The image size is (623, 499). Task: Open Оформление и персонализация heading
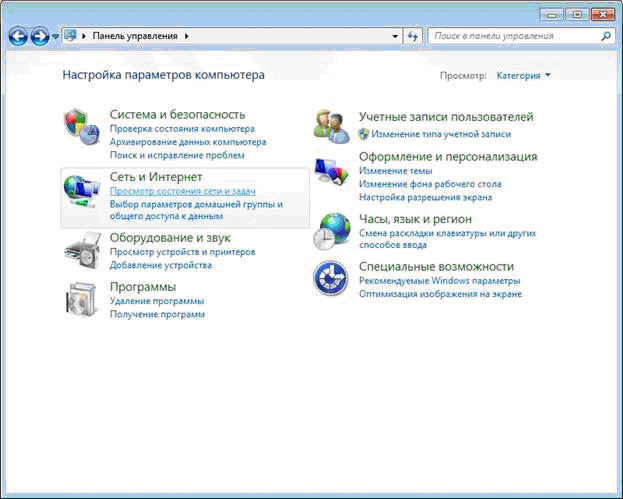click(448, 157)
